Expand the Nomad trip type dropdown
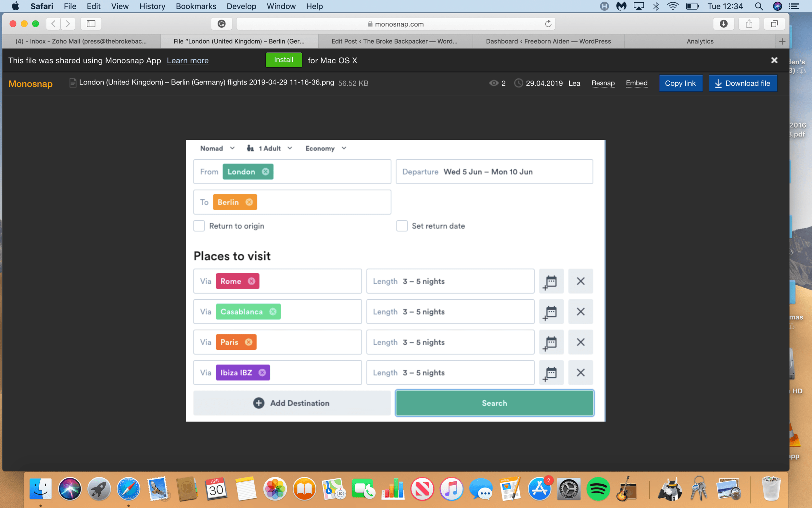Screen dimensions: 812x508 coord(218,148)
